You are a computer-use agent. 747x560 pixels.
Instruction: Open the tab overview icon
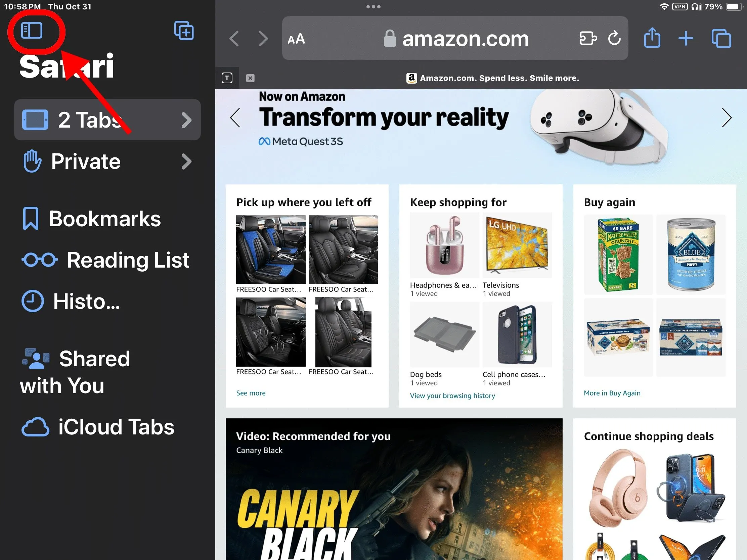721,39
